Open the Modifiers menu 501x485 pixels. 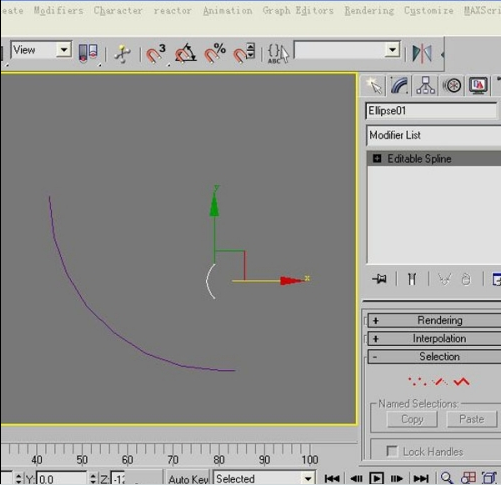point(58,11)
